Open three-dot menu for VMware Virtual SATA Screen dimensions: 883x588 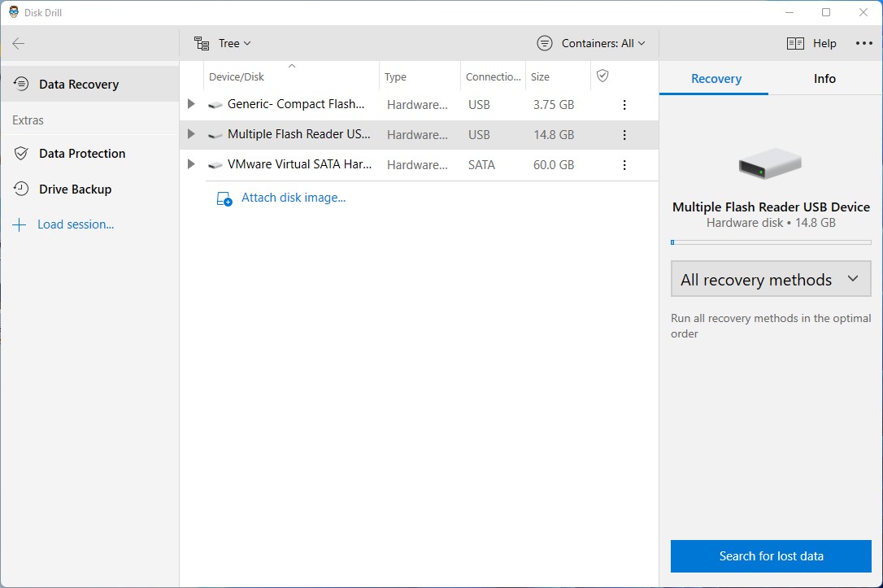point(624,165)
